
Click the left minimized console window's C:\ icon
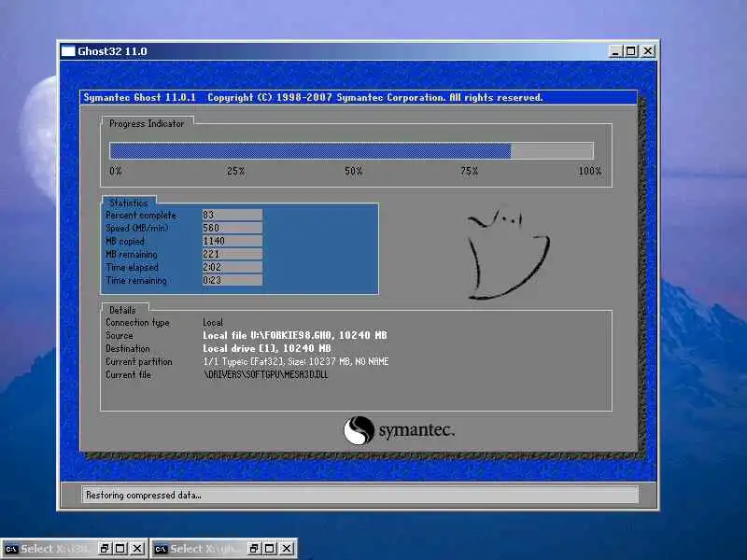(x=11, y=549)
